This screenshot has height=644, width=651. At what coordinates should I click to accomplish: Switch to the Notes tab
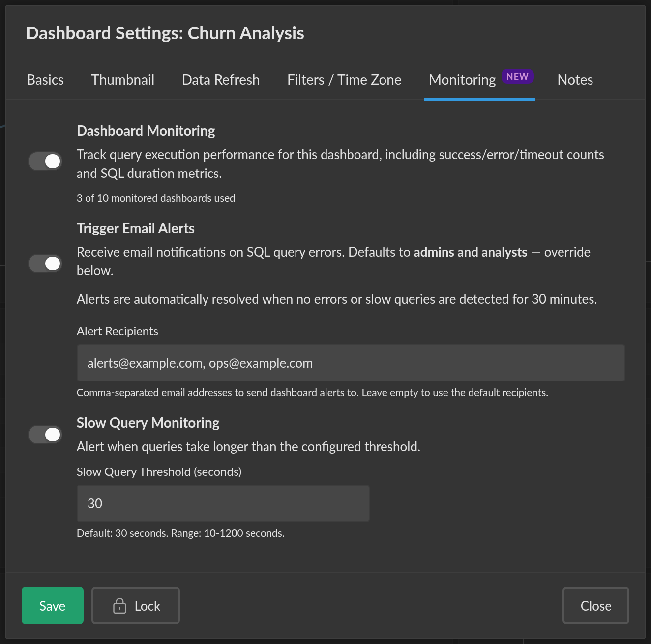tap(575, 80)
